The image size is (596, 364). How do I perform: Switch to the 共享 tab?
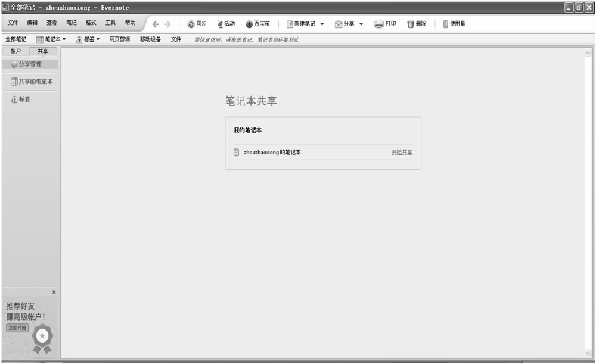tap(43, 51)
